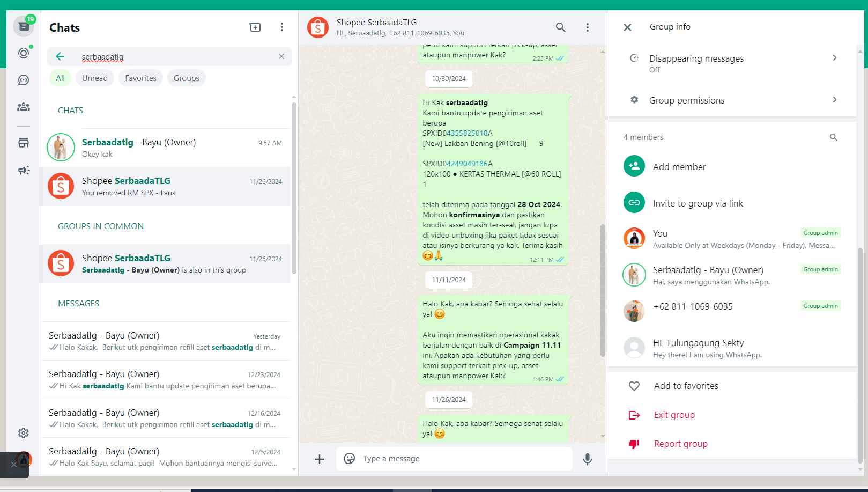
Task: Click the SPXID04249049186A link number
Action: click(x=467, y=164)
